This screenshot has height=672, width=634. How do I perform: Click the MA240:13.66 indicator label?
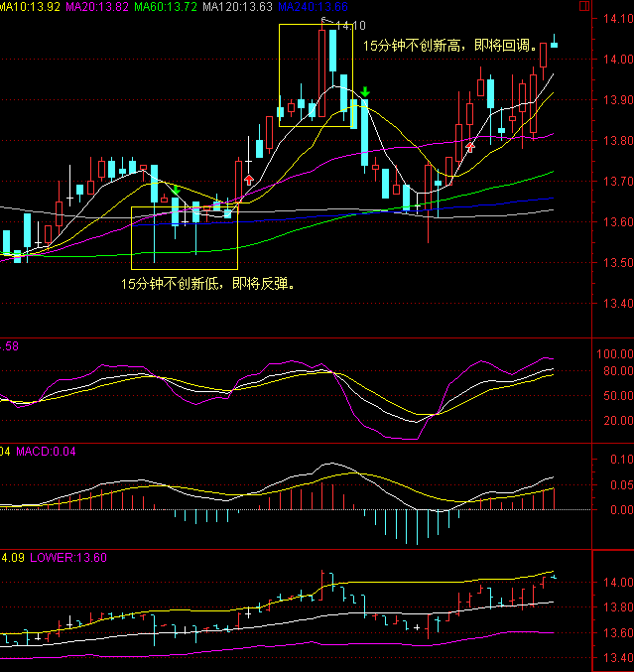(314, 7)
